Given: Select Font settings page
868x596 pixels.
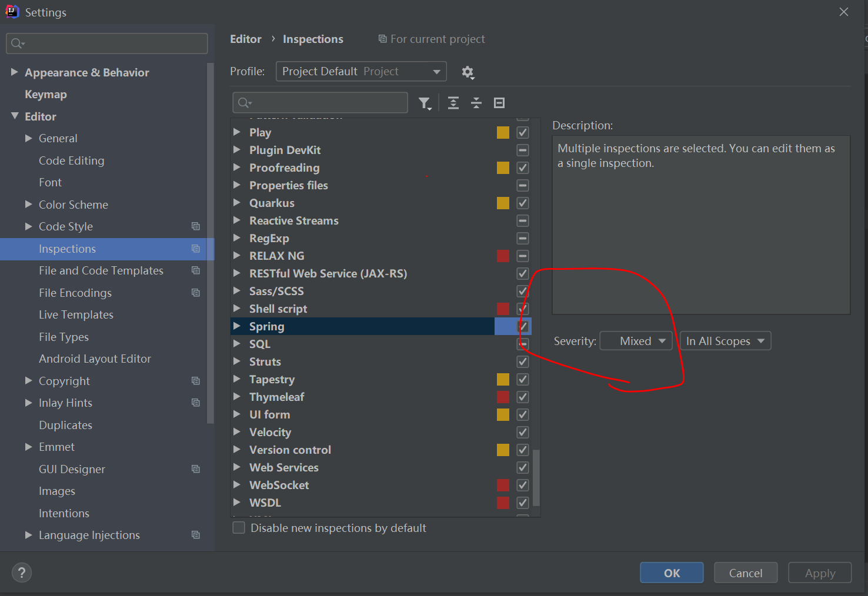Looking at the screenshot, I should (x=50, y=182).
